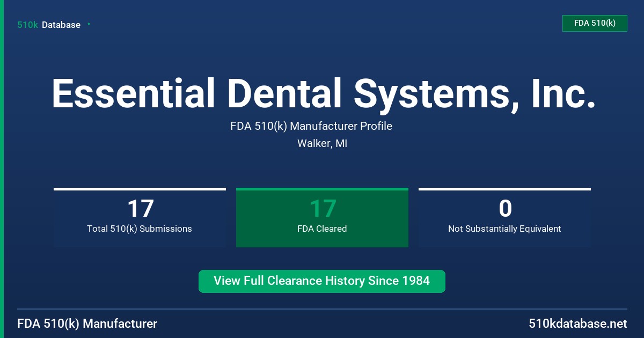Click the FDA 510(k) badge
The height and width of the screenshot is (338, 644).
595,23
